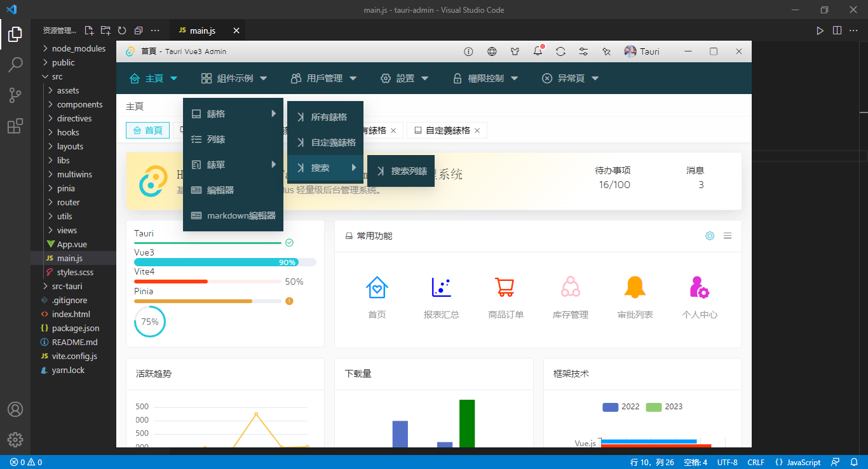868x469 pixels.
Task: Open Source Control in the VS Code activity bar
Action: (15, 95)
